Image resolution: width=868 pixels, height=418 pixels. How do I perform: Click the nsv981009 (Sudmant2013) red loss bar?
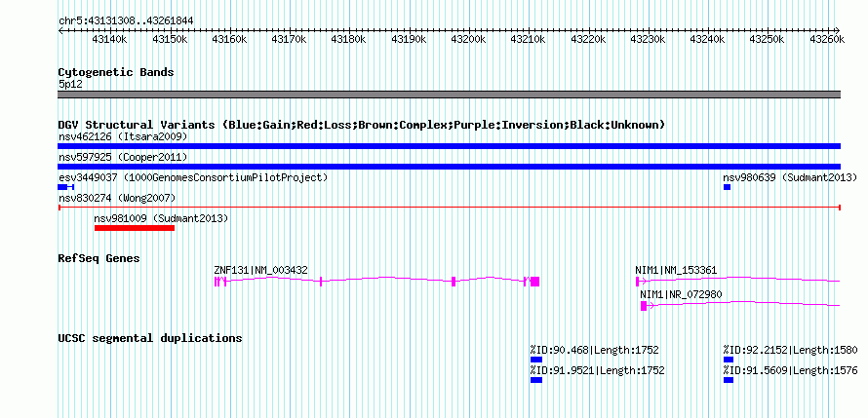click(135, 228)
